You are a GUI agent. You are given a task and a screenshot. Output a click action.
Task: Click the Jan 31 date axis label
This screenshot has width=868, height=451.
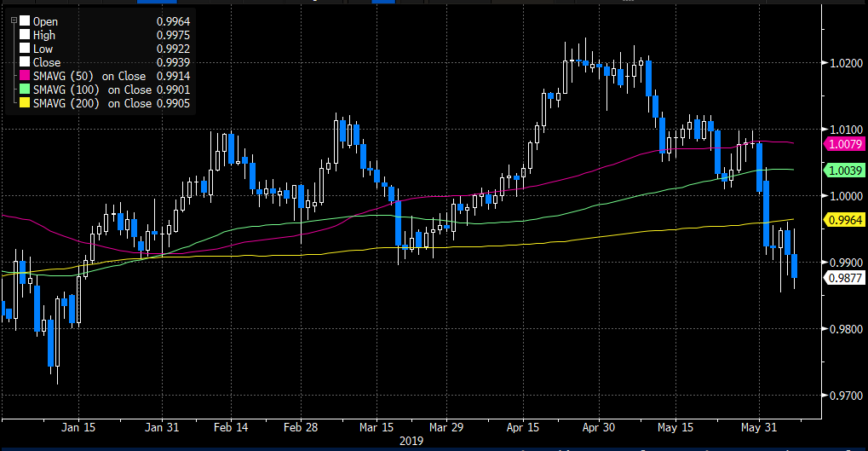[162, 428]
